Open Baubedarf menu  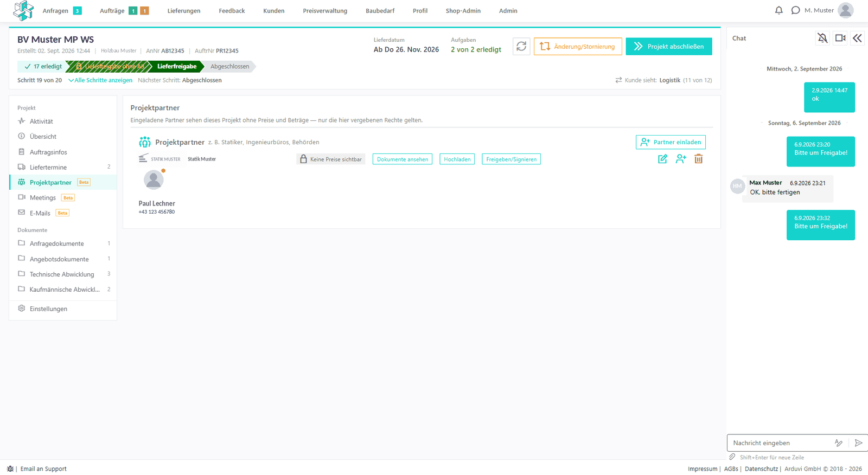[380, 11]
